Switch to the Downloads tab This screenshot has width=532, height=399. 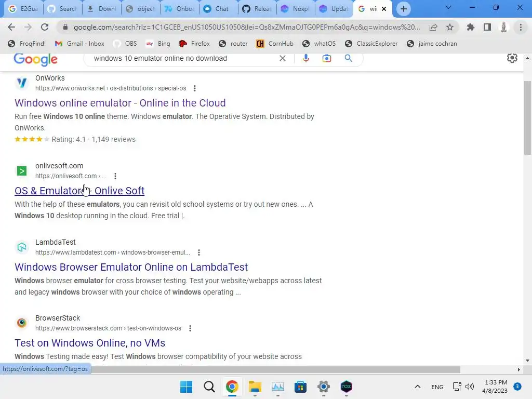(102, 9)
